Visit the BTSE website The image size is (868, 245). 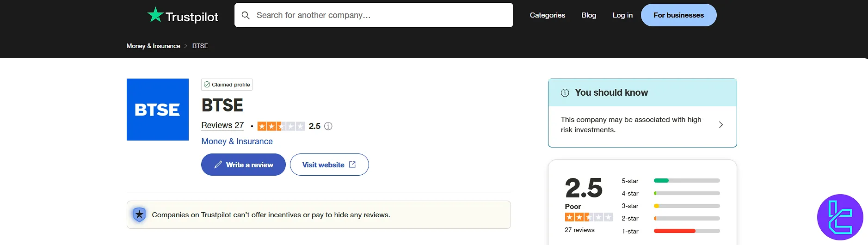(x=329, y=165)
